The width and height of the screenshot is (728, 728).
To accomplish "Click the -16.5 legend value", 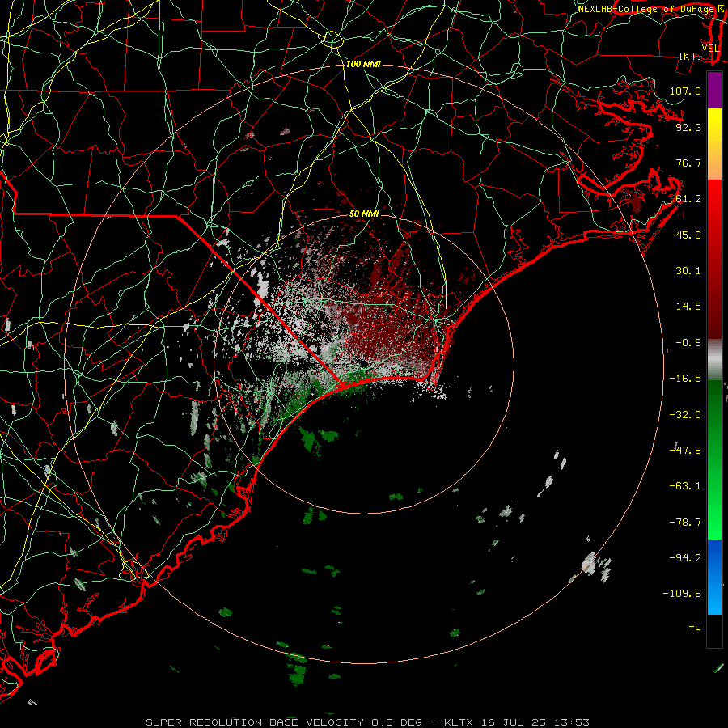I will tap(685, 379).
